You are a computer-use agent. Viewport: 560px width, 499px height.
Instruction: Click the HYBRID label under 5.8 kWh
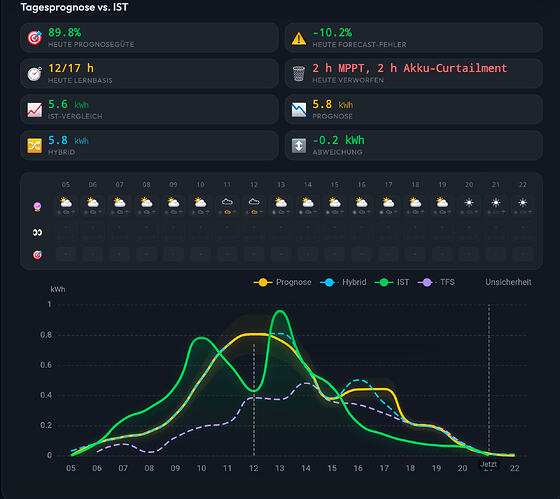pos(61,152)
